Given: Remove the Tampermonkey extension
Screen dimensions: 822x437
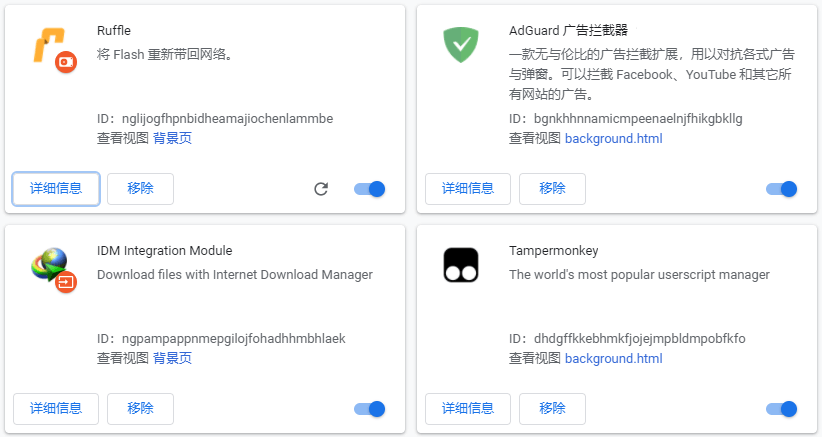Looking at the screenshot, I should [552, 409].
